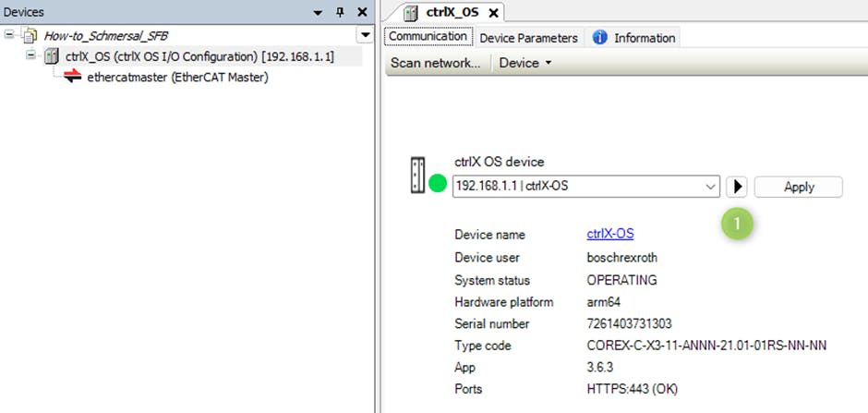Screen dimensions: 868x413
Task: Click the How-to_Schmersal_SFB project document icon
Action: (x=30, y=36)
